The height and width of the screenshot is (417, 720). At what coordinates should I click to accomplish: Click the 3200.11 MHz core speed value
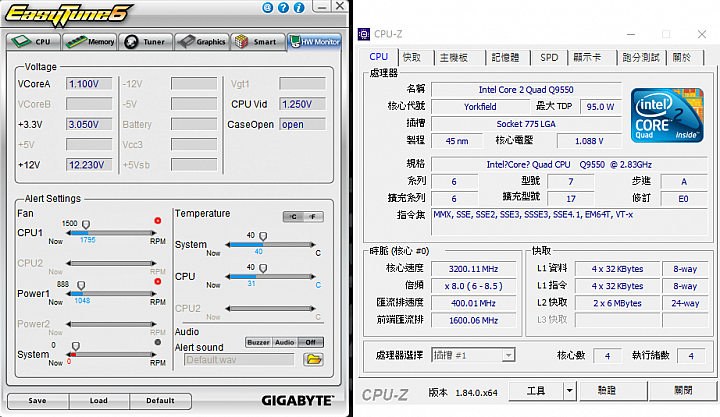(x=473, y=269)
